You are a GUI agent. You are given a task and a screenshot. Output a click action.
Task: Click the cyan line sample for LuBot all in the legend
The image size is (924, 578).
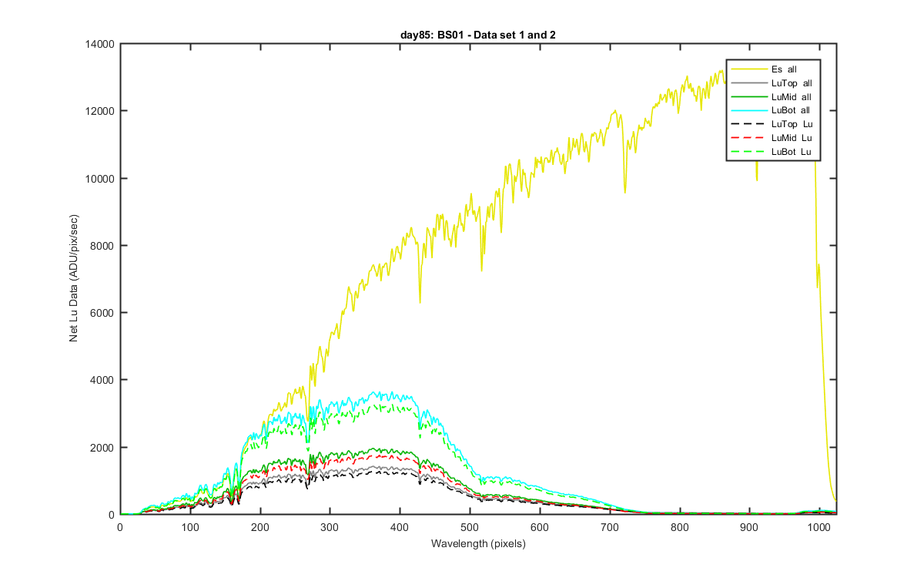pos(748,110)
